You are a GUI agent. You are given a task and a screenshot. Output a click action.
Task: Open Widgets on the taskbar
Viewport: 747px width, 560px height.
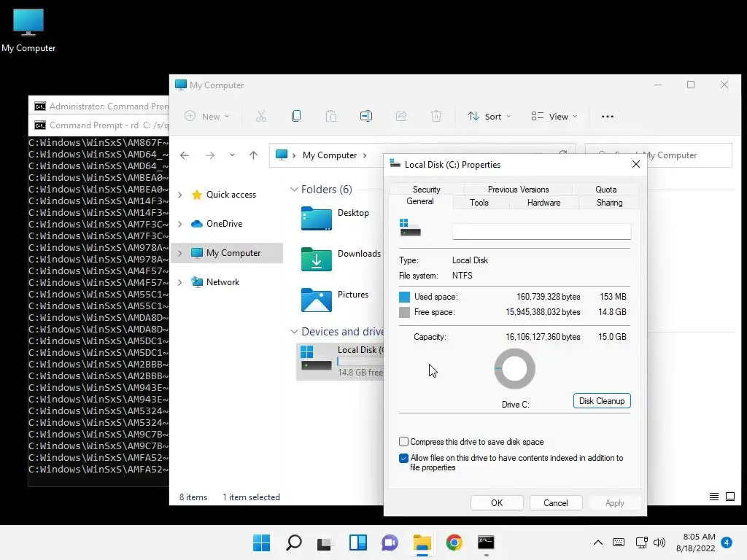[x=357, y=542]
